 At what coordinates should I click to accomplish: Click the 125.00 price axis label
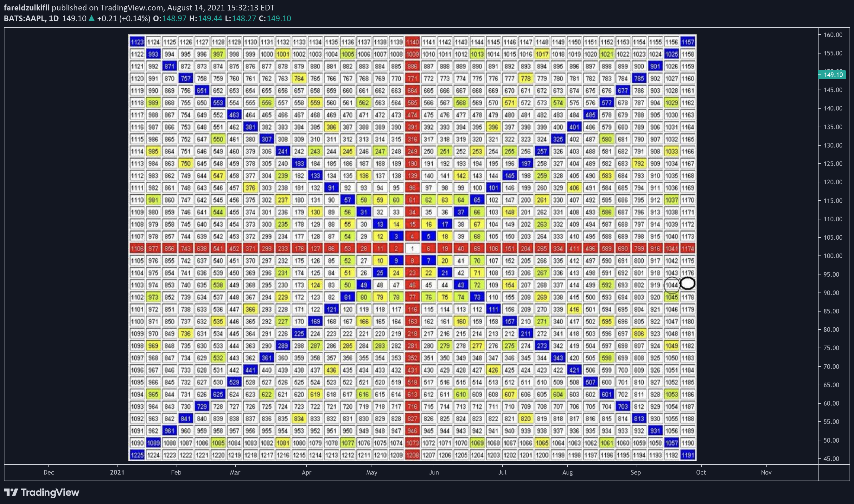pos(833,164)
